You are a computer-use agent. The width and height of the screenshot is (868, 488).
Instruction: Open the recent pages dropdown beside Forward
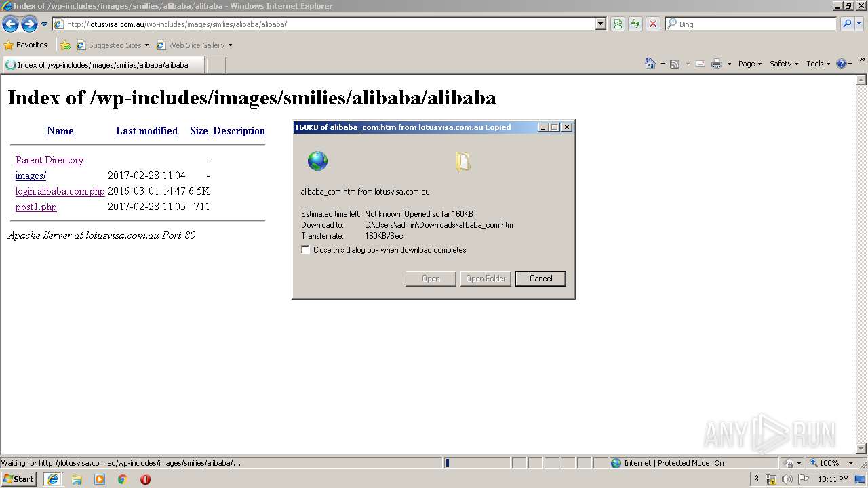tap(44, 24)
